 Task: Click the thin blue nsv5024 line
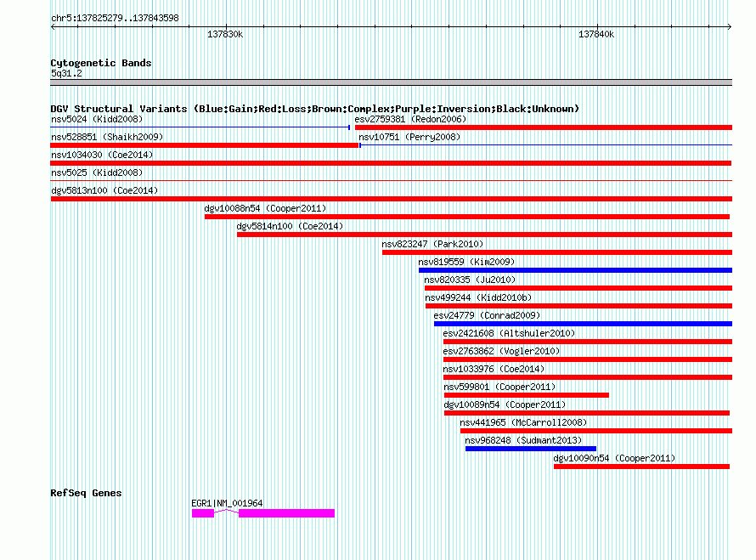click(x=200, y=127)
